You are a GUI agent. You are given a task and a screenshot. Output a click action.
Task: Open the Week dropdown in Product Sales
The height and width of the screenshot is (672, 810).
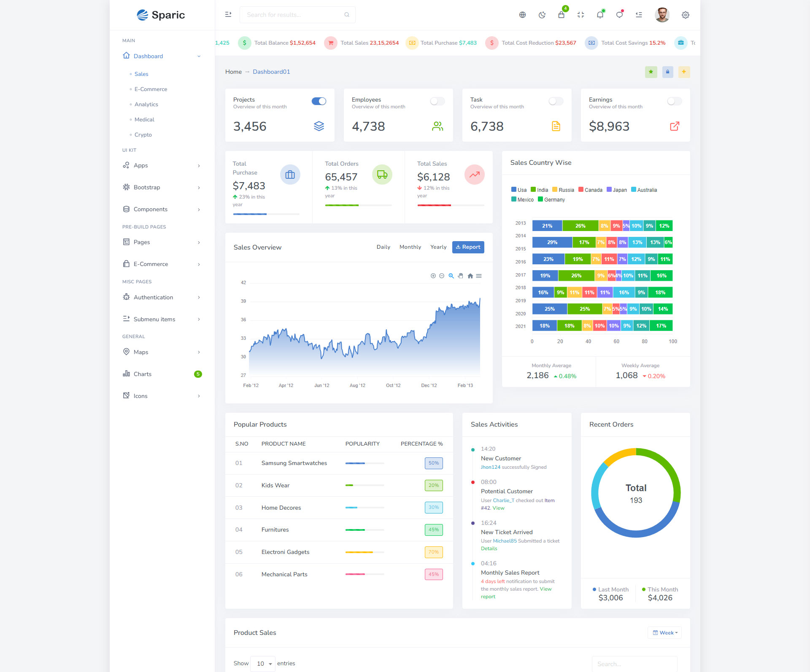(x=665, y=632)
